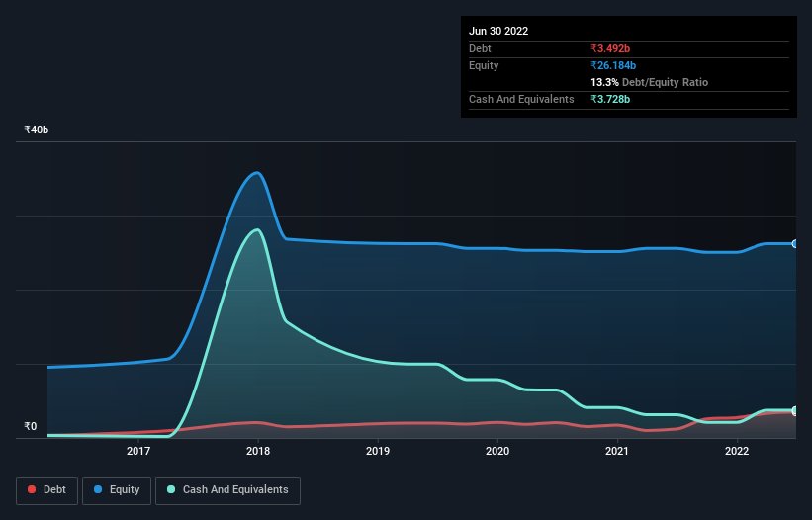Click the Equity row label in tooltip

[x=484, y=65]
